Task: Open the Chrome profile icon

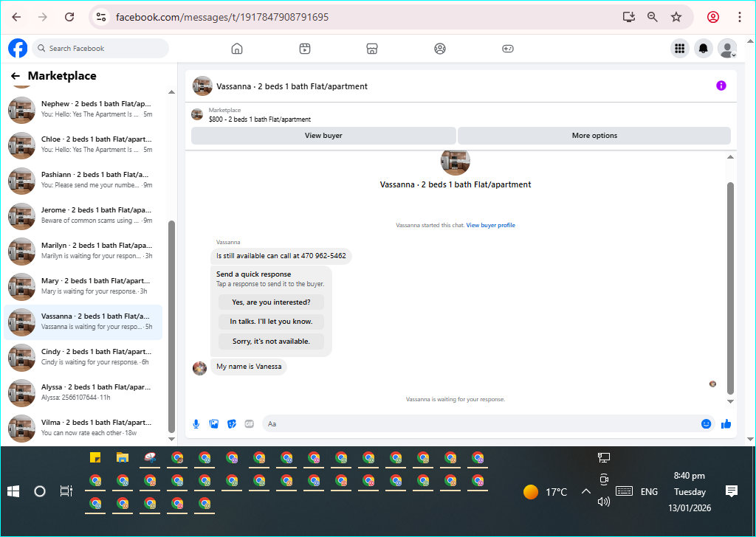Action: pyautogui.click(x=713, y=17)
